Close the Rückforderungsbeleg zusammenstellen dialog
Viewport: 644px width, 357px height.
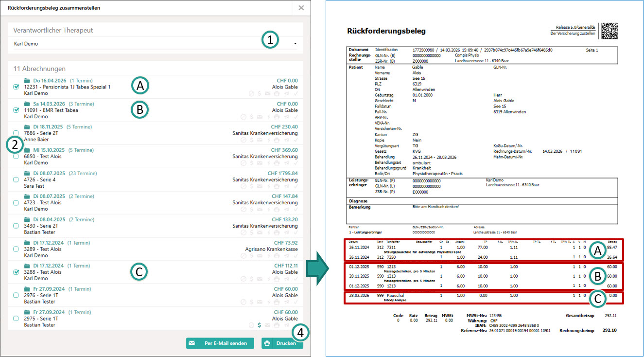click(301, 8)
